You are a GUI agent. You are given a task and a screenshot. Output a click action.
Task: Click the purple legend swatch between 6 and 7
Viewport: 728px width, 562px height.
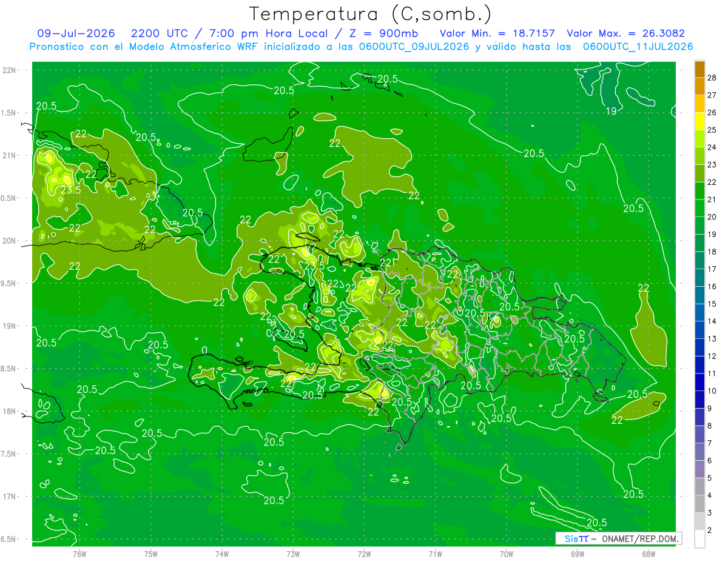699,452
